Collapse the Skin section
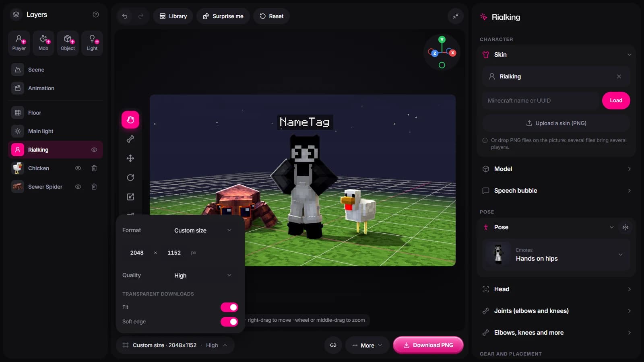 click(556, 55)
